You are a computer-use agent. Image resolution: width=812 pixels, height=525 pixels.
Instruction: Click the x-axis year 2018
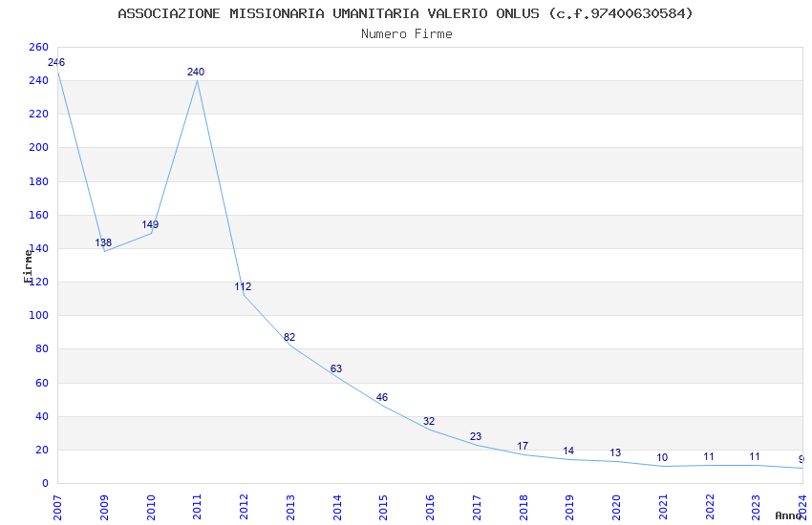point(524,508)
